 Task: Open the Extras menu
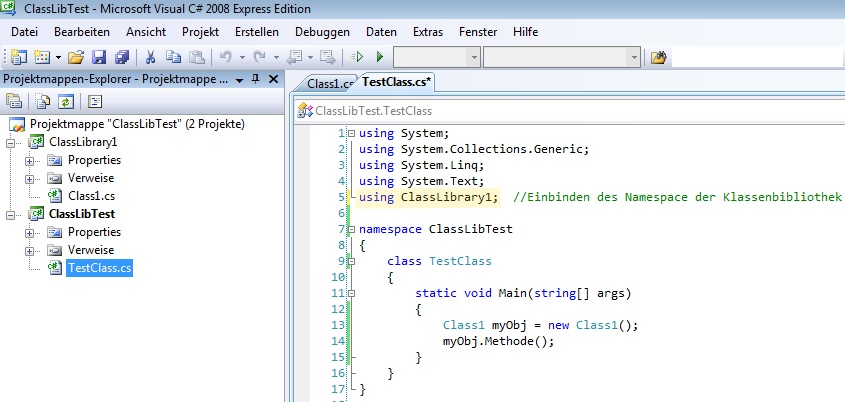point(427,32)
